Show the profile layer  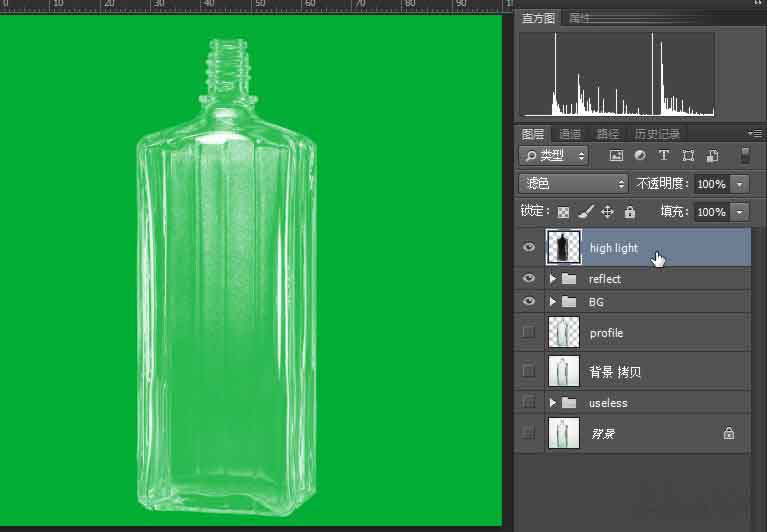coord(529,332)
